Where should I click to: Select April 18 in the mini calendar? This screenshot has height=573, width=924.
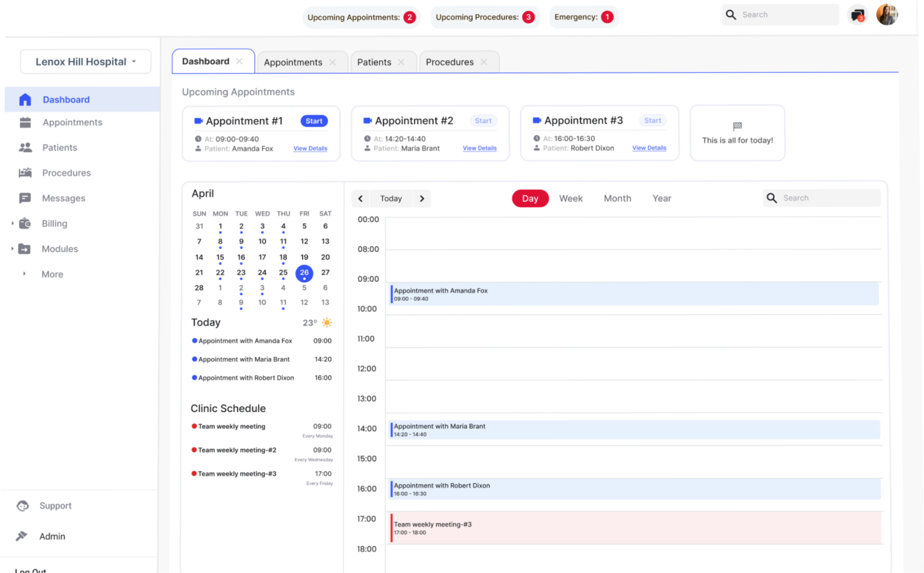click(x=283, y=257)
